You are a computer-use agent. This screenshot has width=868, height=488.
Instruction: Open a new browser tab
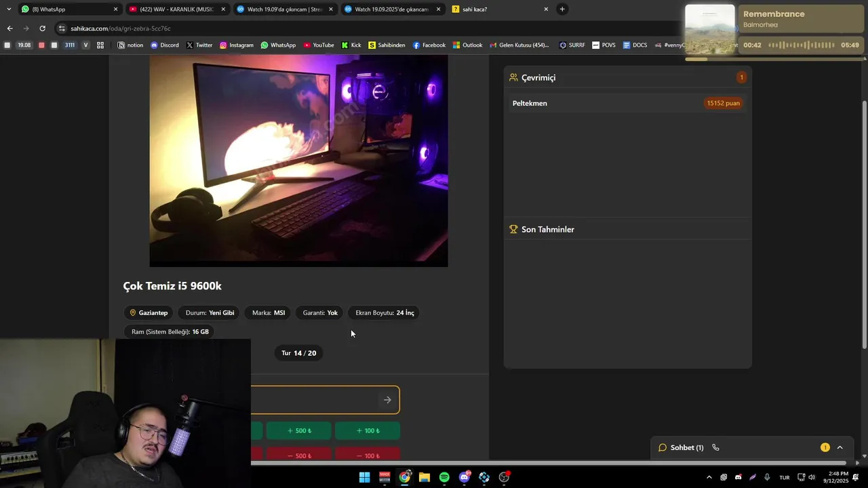coord(562,9)
